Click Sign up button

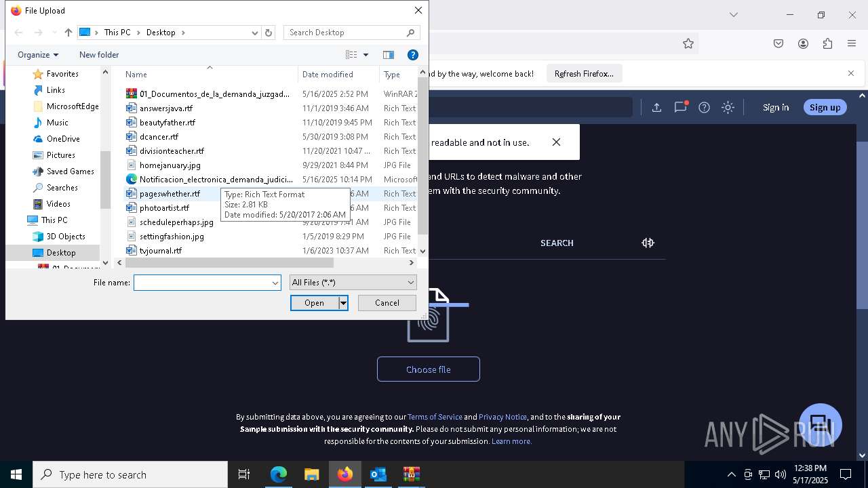825,107
